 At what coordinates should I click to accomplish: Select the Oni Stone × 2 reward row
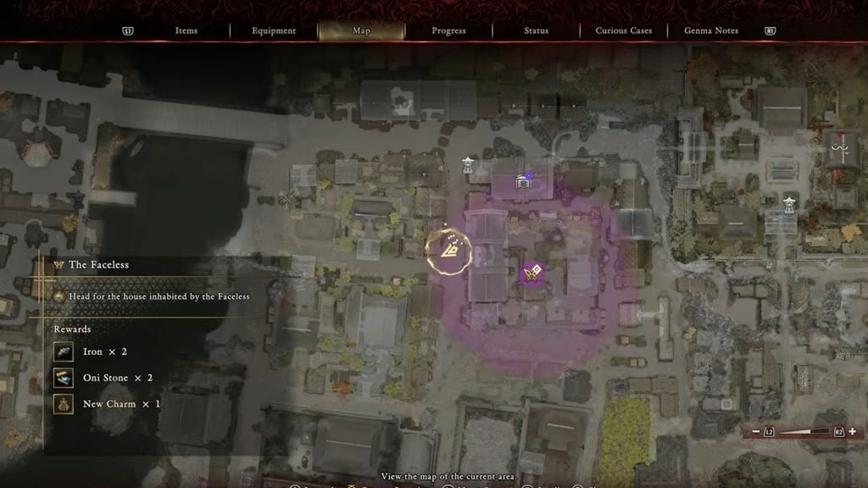click(103, 378)
